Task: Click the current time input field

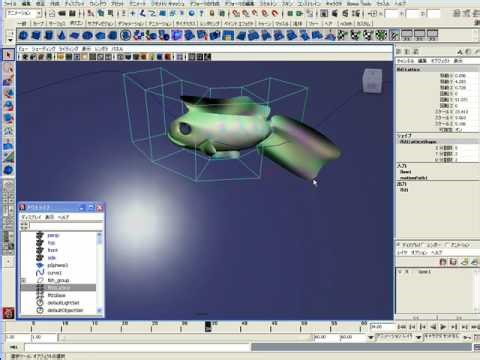Action: [382, 327]
